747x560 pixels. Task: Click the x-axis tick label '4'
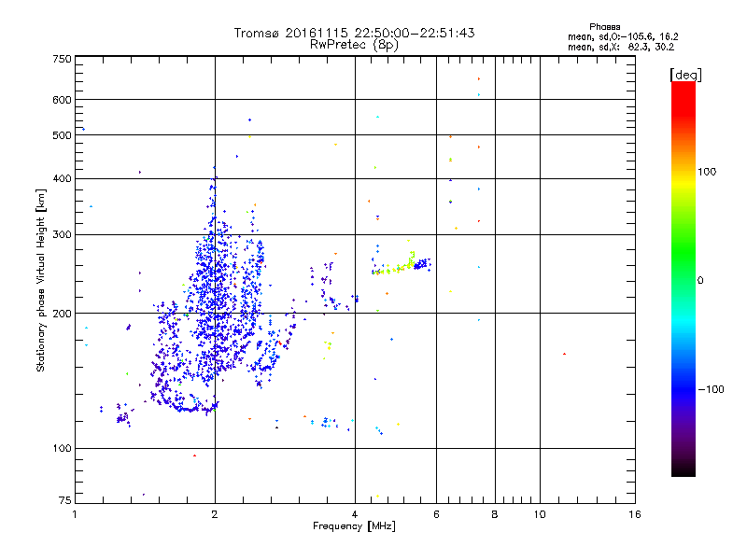point(355,514)
